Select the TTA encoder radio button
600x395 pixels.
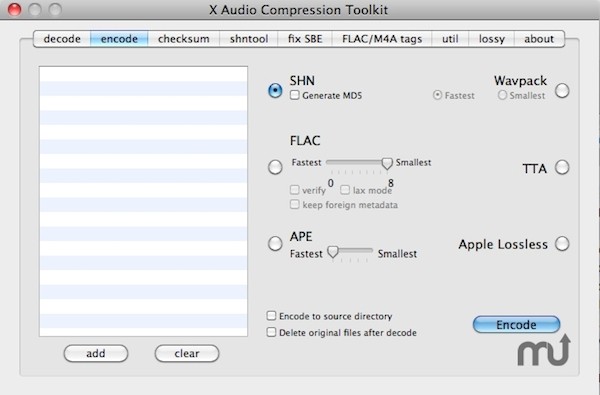tap(562, 167)
